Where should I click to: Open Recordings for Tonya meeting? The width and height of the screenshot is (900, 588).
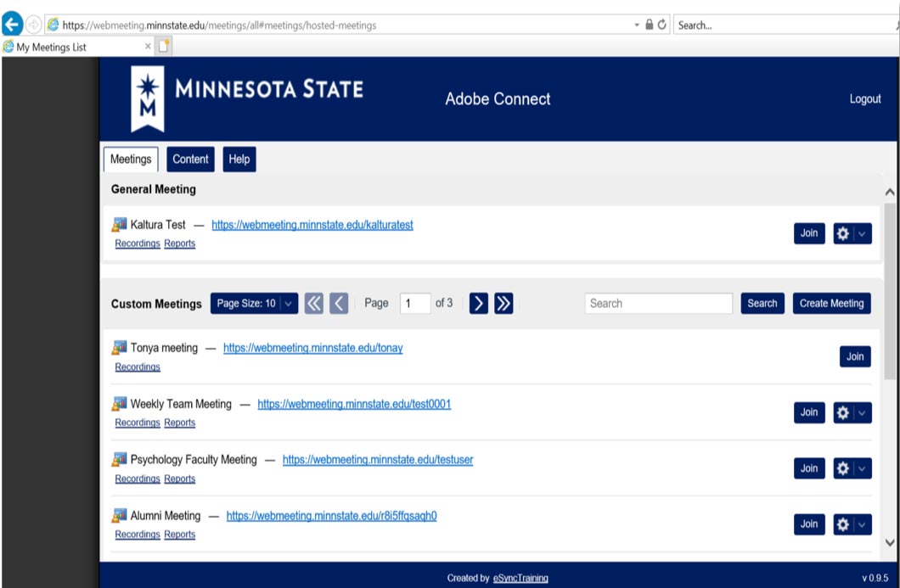(x=138, y=367)
